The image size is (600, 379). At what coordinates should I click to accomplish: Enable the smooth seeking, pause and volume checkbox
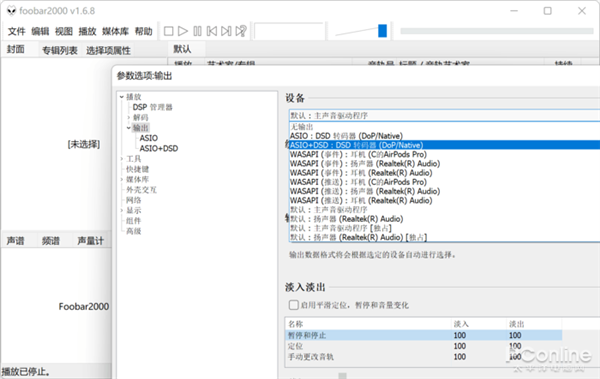293,305
